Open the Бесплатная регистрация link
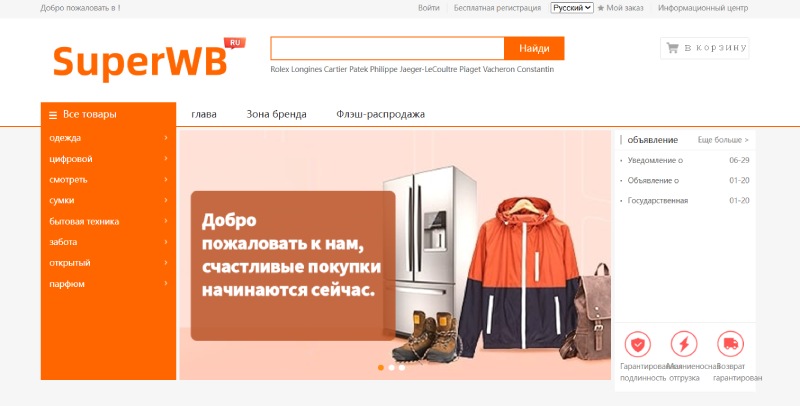This screenshot has width=800, height=406. [497, 8]
